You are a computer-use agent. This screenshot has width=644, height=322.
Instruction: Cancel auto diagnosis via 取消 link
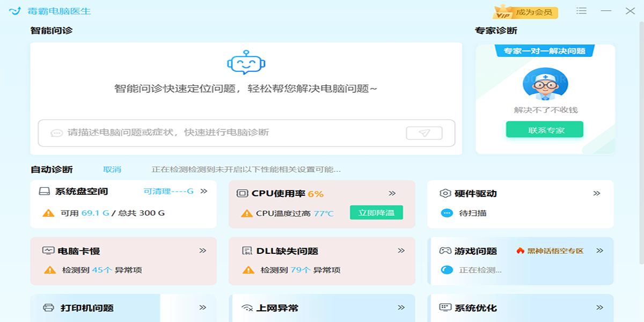(x=112, y=169)
